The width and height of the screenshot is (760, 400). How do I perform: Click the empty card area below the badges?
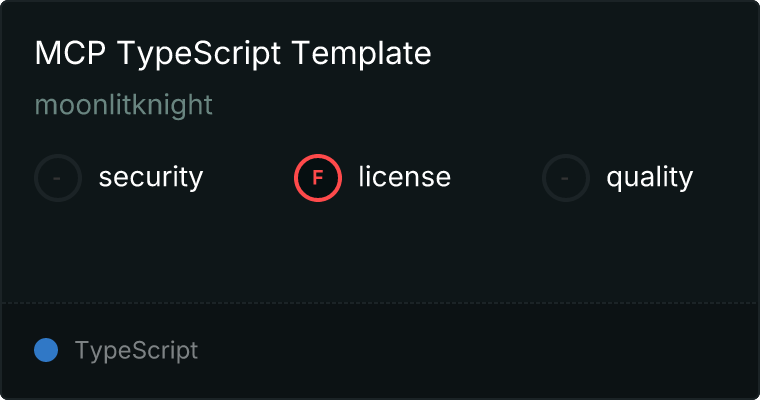(x=380, y=250)
